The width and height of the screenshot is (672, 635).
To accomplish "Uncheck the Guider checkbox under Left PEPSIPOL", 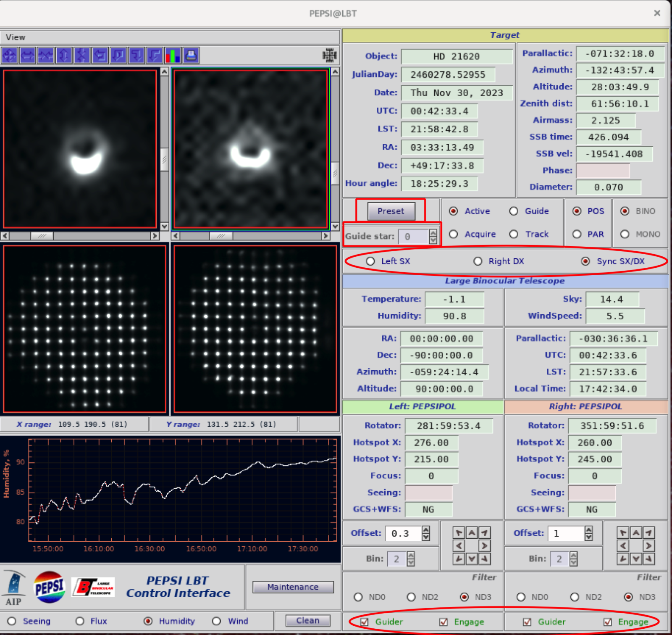I will (365, 622).
